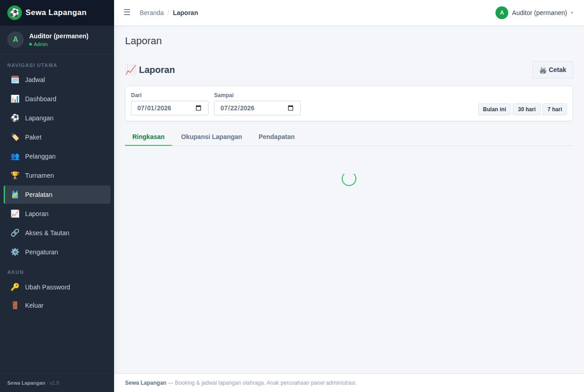Expand Auditor (permanen) user dropdown
Viewport: 584px width, 392px height.
point(534,13)
